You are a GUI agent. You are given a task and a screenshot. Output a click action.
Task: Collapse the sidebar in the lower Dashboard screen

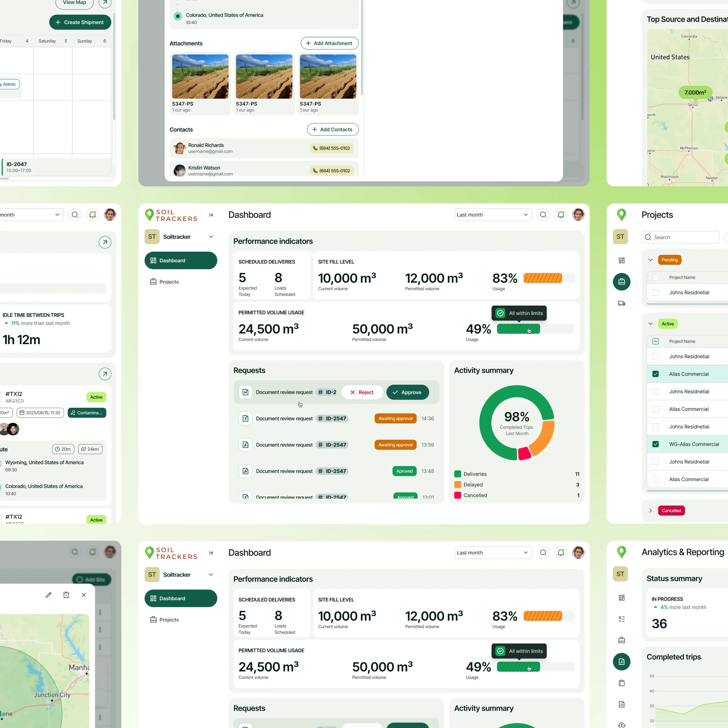[x=211, y=553]
